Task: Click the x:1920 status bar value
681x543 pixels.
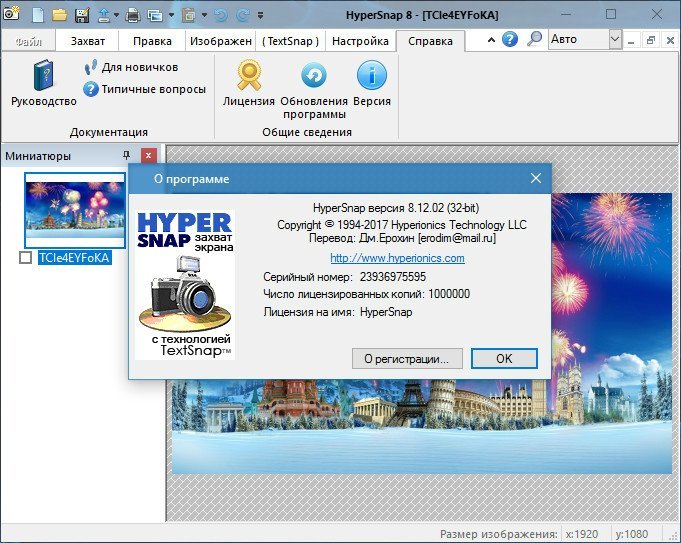Action: pos(582,534)
